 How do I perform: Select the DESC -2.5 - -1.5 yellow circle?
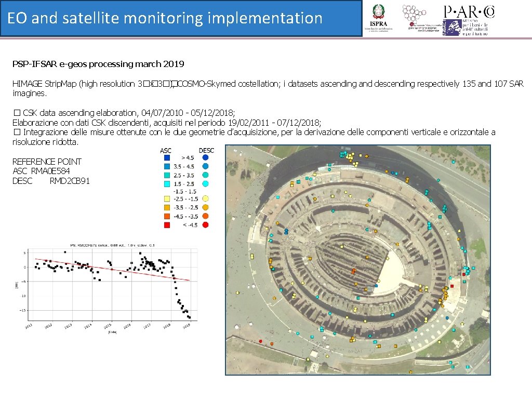(205, 199)
